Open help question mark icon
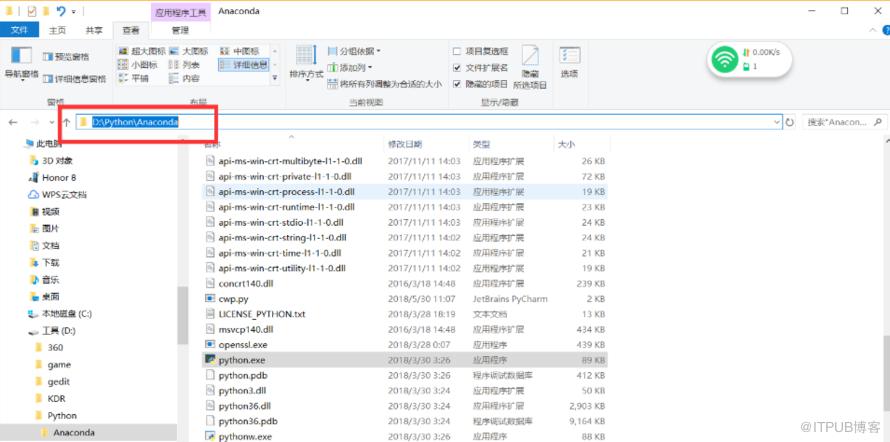This screenshot has width=890, height=442. pyautogui.click(x=886, y=30)
